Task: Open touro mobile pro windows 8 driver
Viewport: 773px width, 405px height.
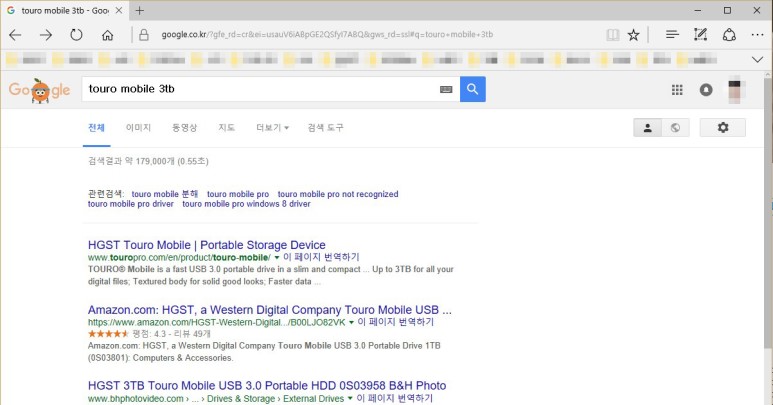Action: click(x=246, y=204)
